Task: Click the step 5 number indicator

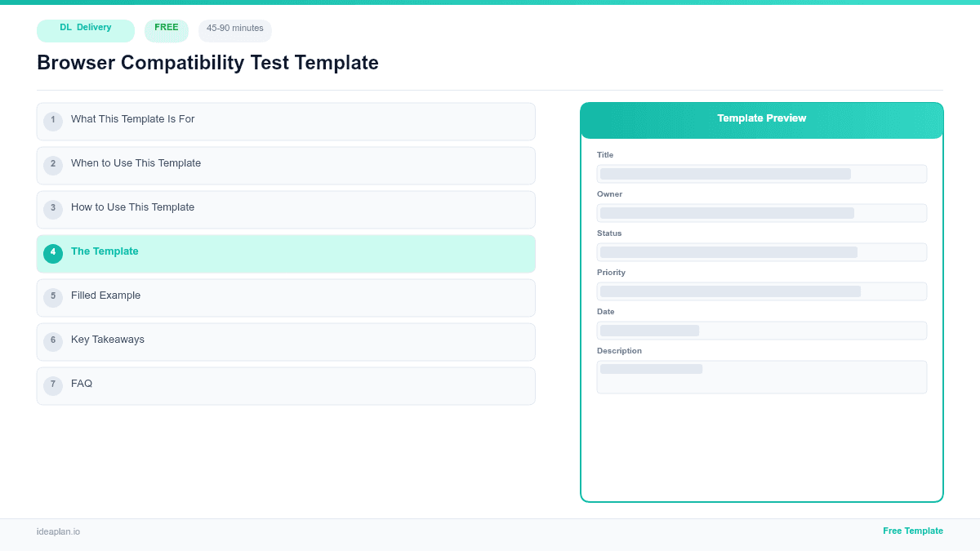Action: (53, 297)
